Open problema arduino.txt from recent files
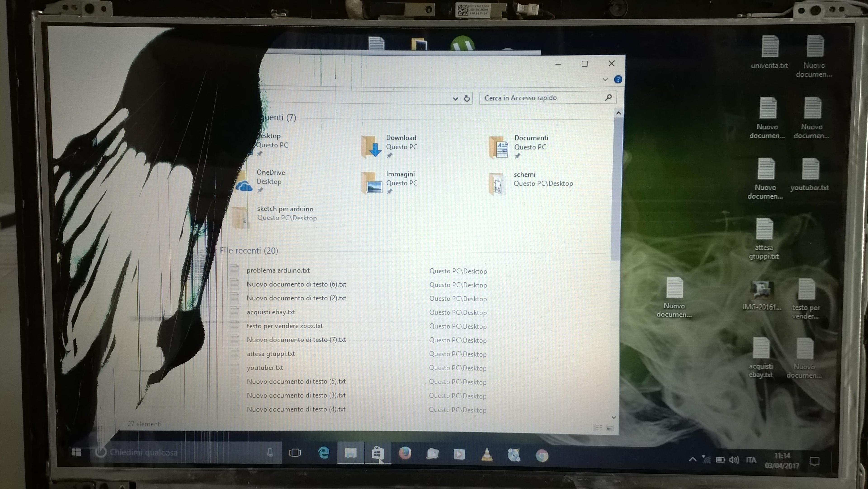 click(278, 270)
